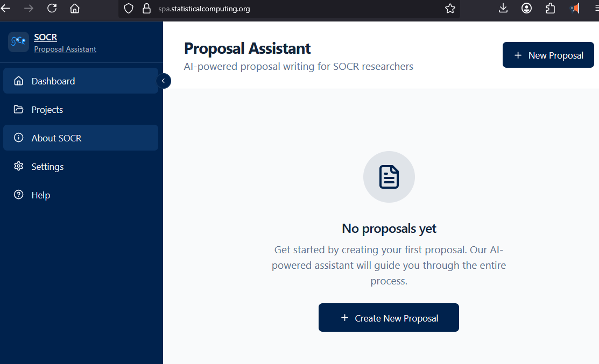
Task: Collapse the sidebar using the chevron
Action: pyautogui.click(x=163, y=81)
